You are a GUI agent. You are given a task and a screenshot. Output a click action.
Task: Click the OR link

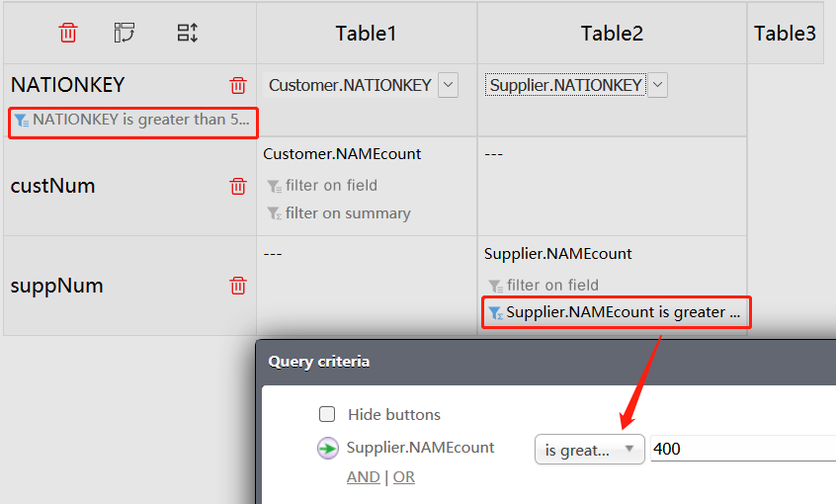(403, 477)
